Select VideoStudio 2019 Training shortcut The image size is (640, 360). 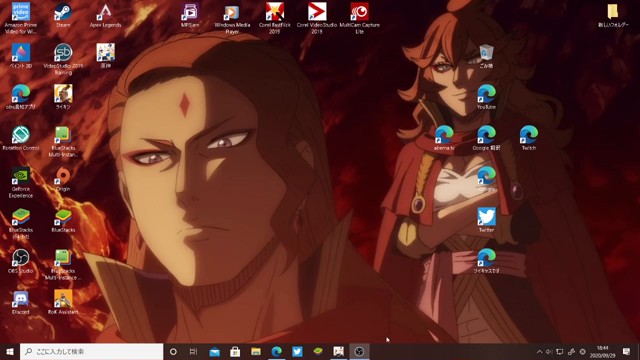63,59
